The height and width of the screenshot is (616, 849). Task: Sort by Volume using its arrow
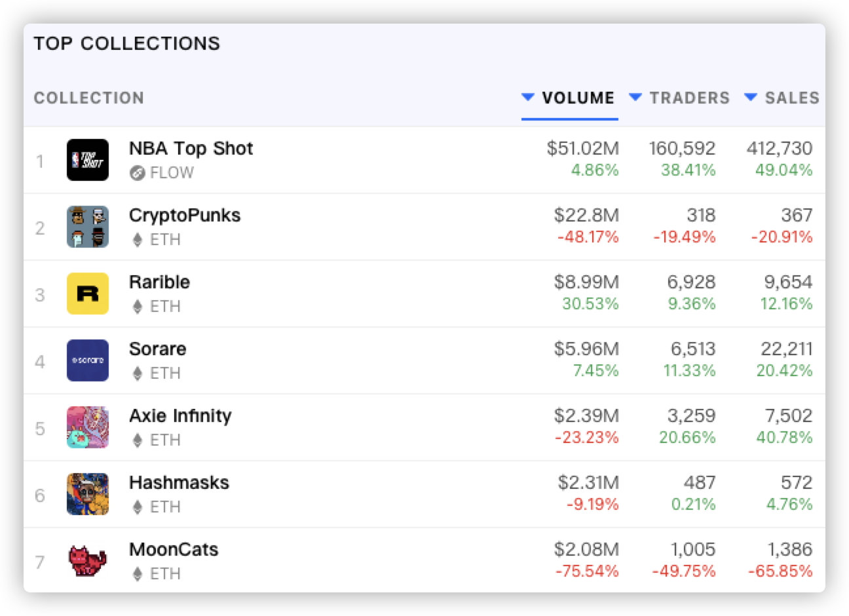tap(528, 98)
